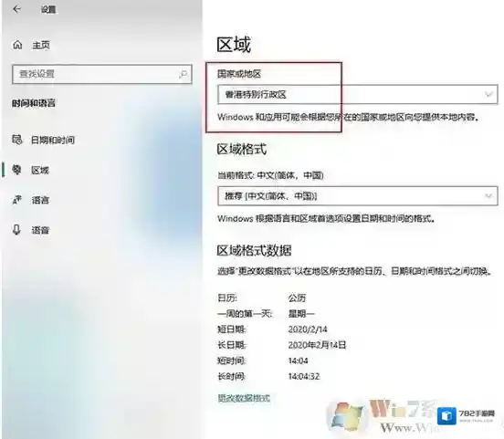
Task: Click the chevron of the regional format dropdown
Action: point(488,195)
